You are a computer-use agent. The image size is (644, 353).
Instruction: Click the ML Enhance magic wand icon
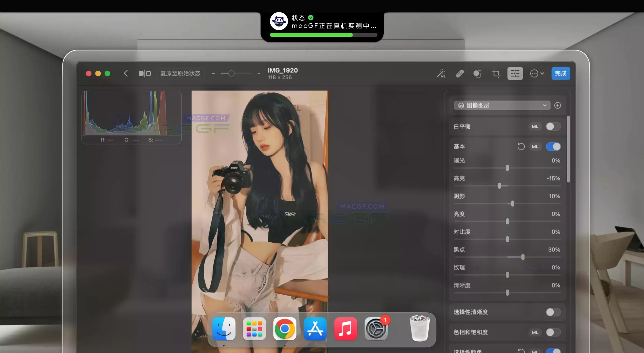[441, 73]
